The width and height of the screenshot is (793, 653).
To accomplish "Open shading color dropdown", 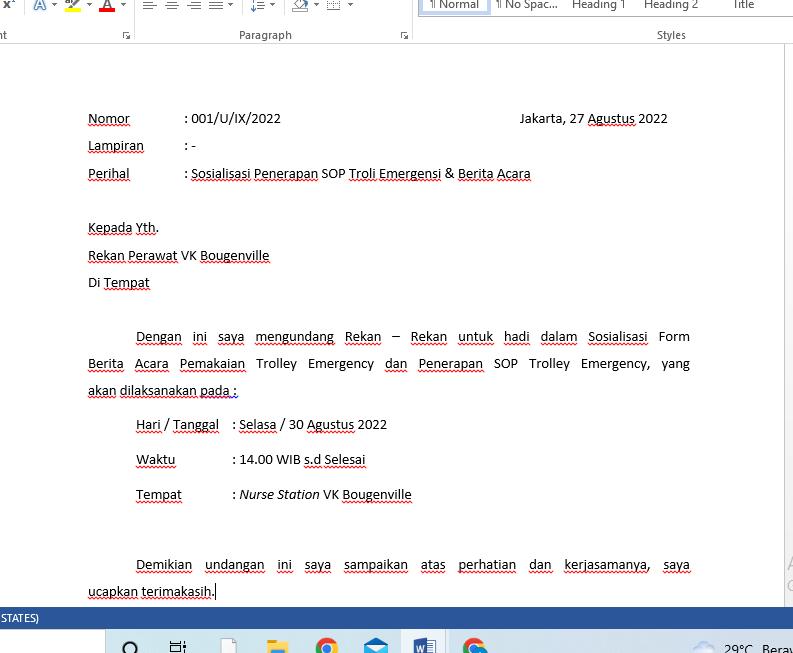I will tap(317, 5).
